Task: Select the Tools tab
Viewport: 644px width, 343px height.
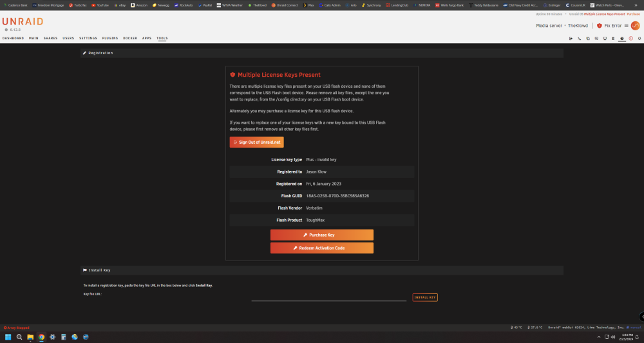Action: coord(162,38)
